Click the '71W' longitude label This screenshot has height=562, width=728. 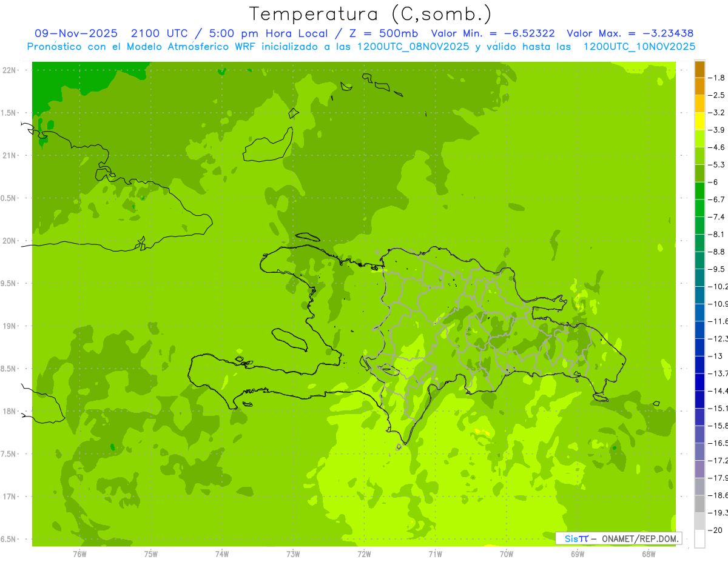[x=435, y=554]
